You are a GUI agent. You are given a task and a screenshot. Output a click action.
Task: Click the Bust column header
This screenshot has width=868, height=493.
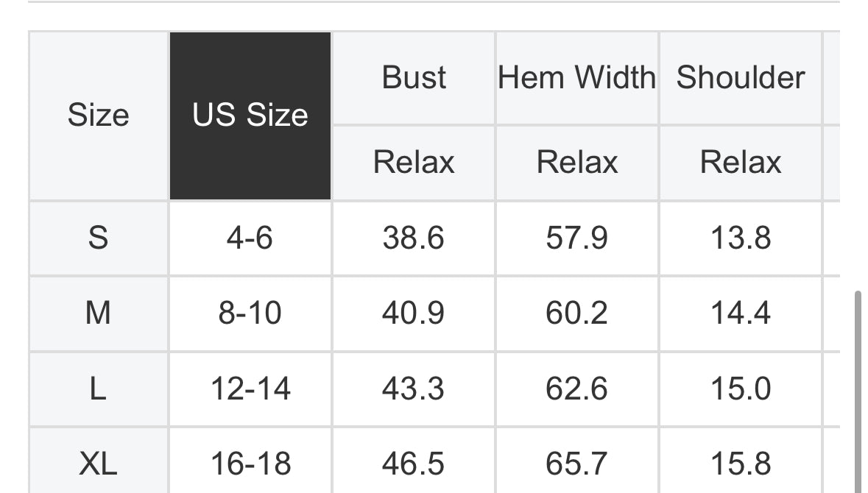414,77
